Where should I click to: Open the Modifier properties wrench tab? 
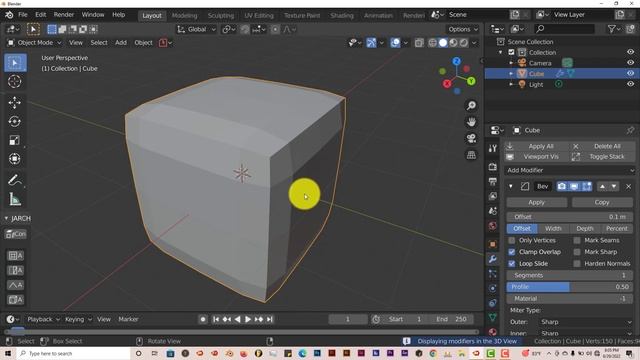pyautogui.click(x=493, y=259)
